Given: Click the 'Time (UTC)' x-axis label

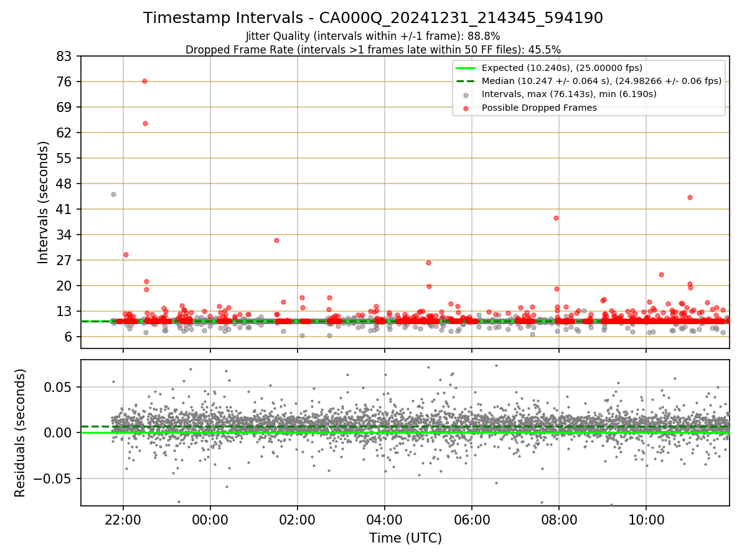Looking at the screenshot, I should (x=405, y=538).
